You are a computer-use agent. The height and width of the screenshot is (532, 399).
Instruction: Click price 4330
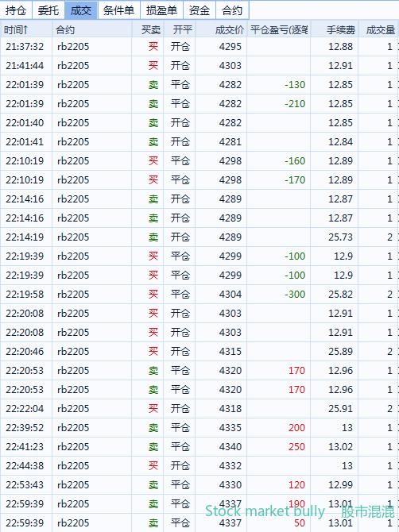[230, 484]
